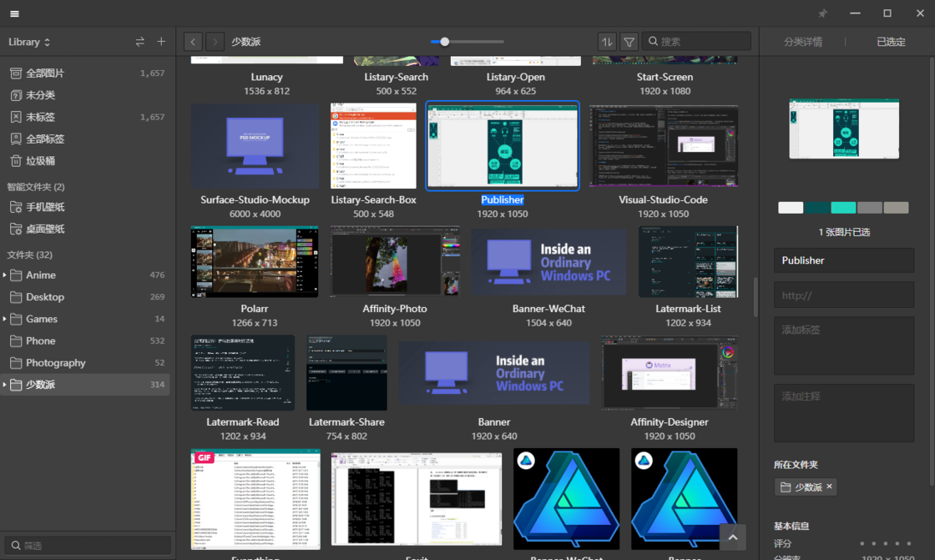This screenshot has height=560, width=935.
Task: Click the 全部图片 gallery icon
Action: pyautogui.click(x=16, y=73)
